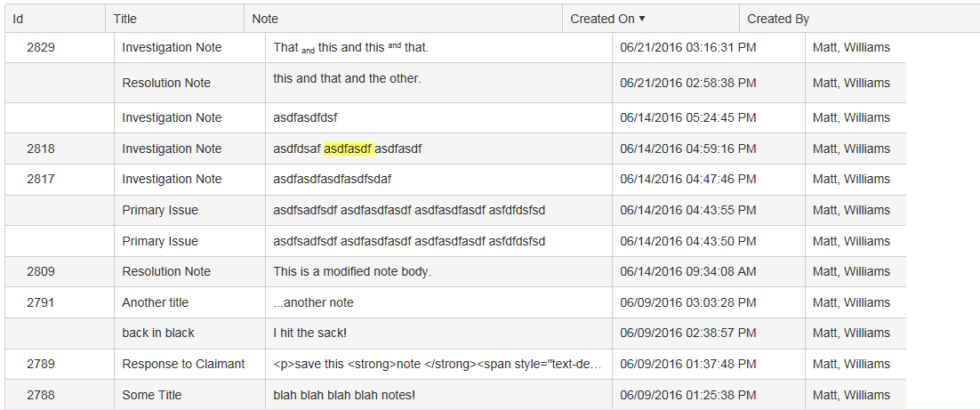The image size is (980, 410).
Task: Click the sort arrow beside Created On
Action: 642,19
